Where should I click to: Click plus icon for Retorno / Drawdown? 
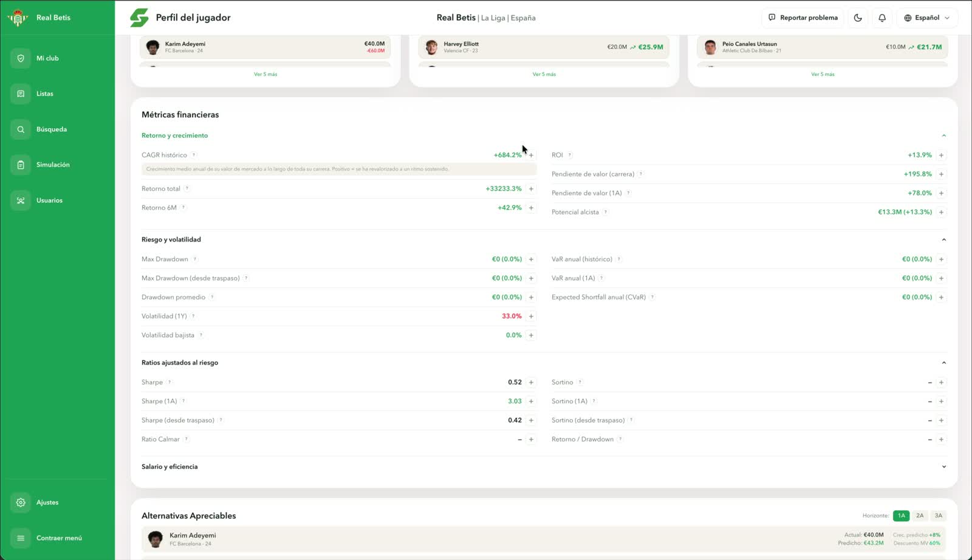[941, 439]
